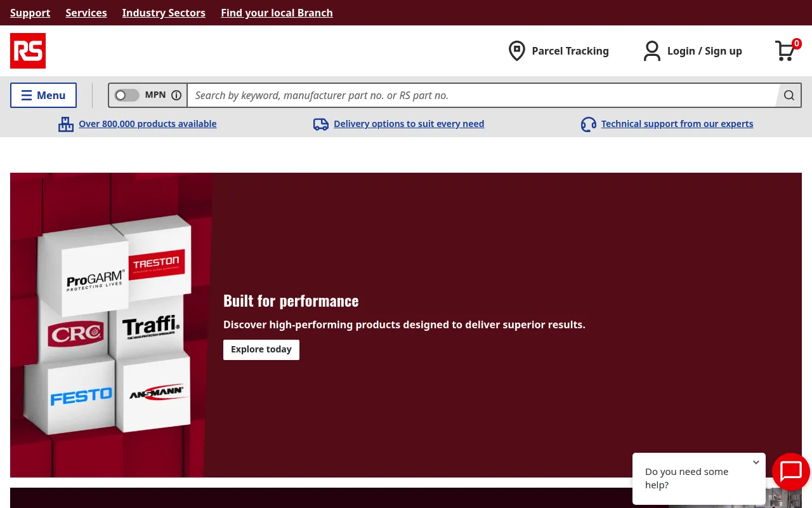Open Industry Sectors in top bar
Viewport: 812px width, 508px height.
point(164,13)
